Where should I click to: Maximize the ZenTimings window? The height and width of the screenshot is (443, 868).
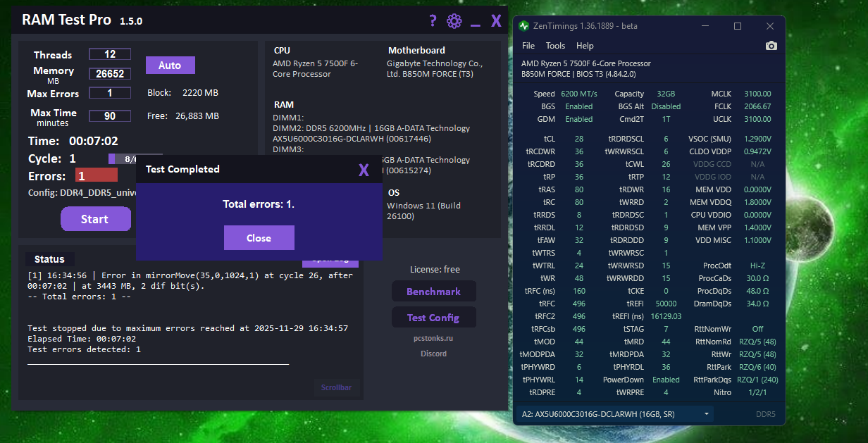click(x=738, y=26)
